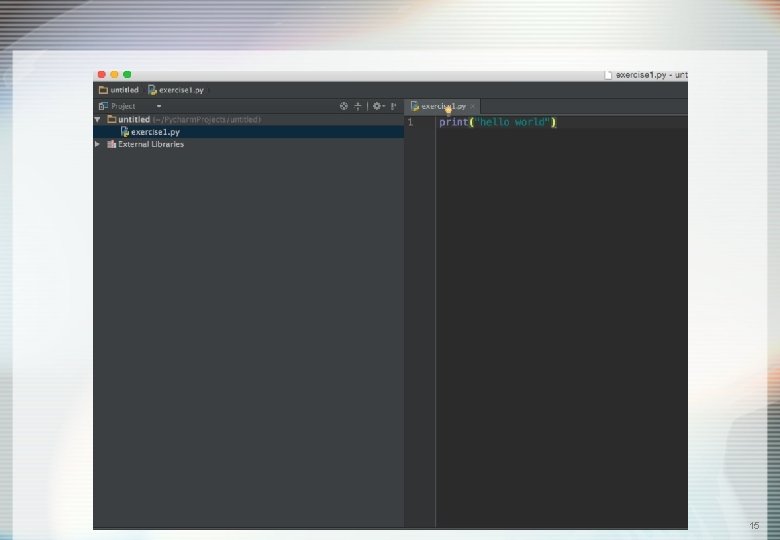Close the exercise1.py editor tab
This screenshot has height=540, width=780.
(x=473, y=106)
